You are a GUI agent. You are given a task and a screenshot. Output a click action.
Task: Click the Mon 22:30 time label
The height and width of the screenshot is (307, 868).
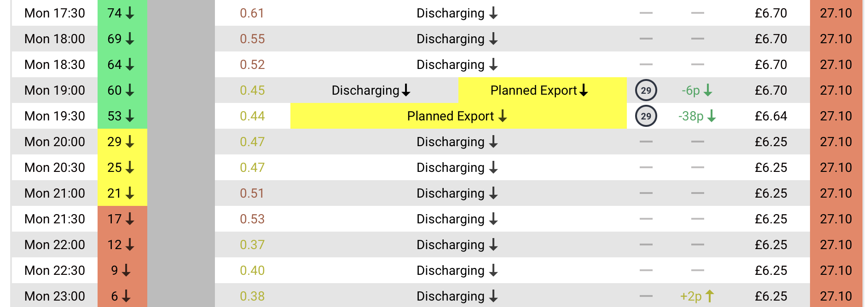click(x=55, y=270)
